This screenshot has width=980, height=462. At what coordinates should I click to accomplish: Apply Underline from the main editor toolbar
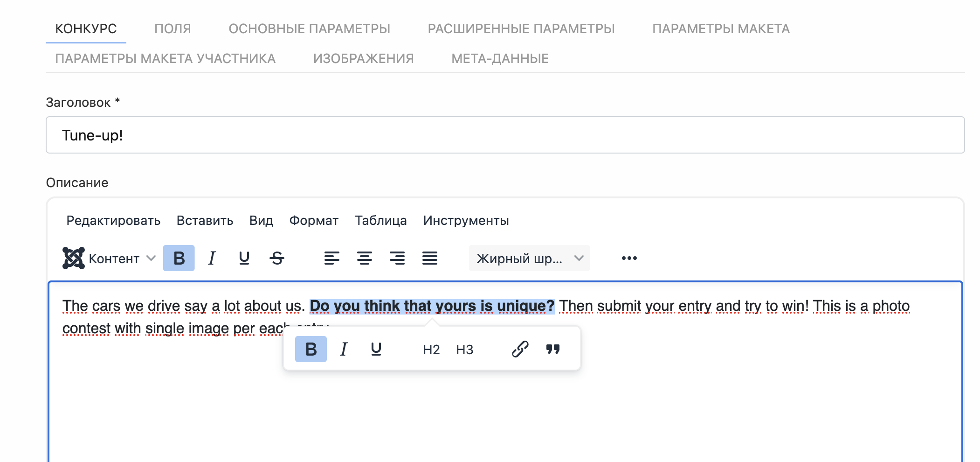coord(244,258)
